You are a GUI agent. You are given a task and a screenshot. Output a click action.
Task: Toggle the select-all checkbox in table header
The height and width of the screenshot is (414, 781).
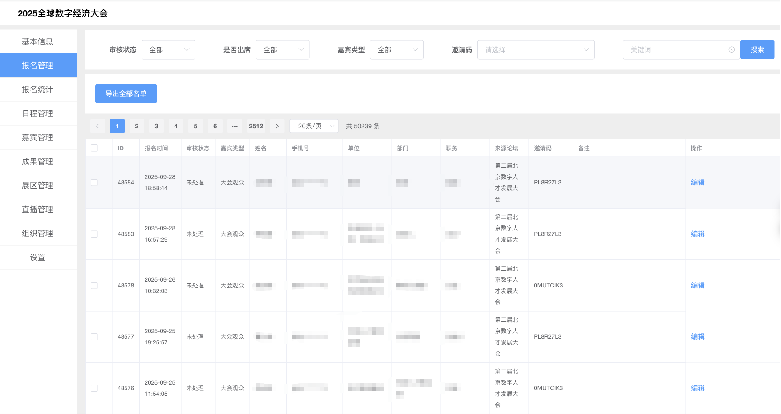pyautogui.click(x=94, y=148)
